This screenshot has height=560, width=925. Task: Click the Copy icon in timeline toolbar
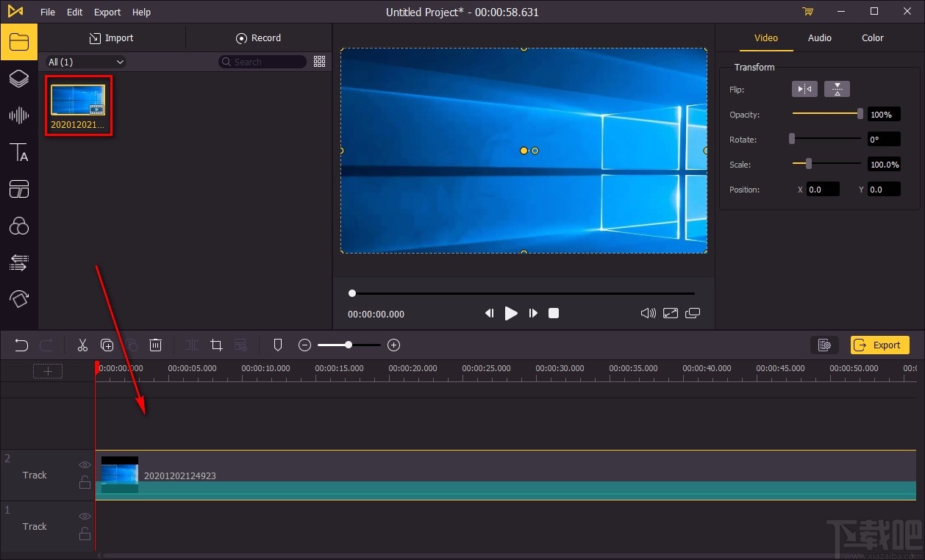click(107, 345)
